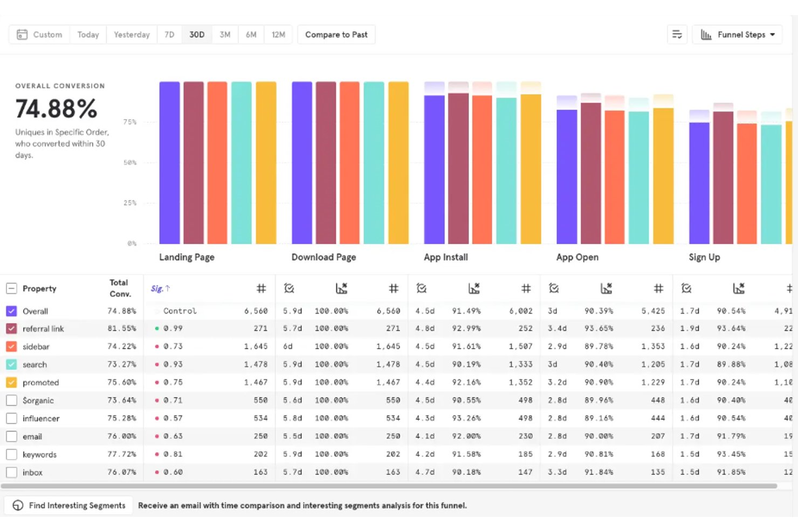Check the inbox segment checkbox
This screenshot has width=798, height=532.
[11, 472]
